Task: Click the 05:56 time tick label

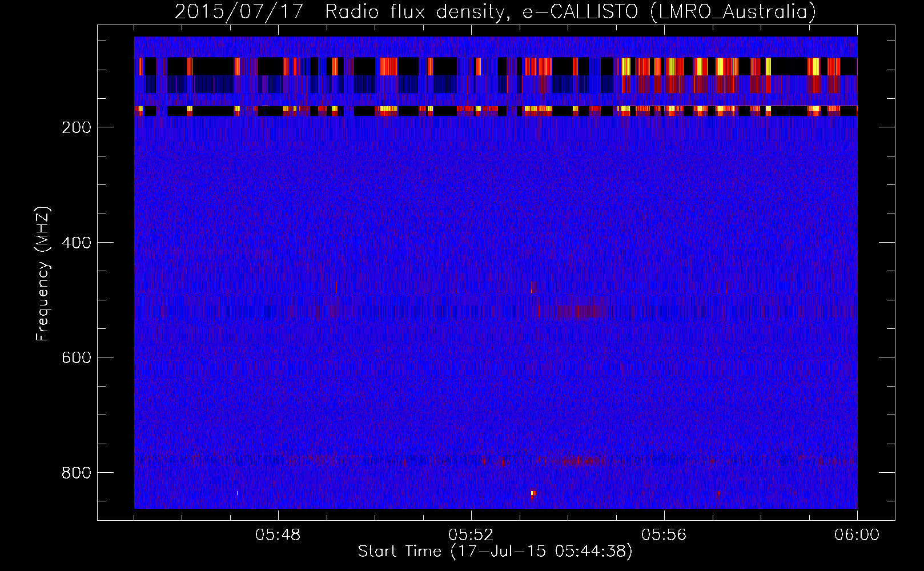Action: coord(664,535)
